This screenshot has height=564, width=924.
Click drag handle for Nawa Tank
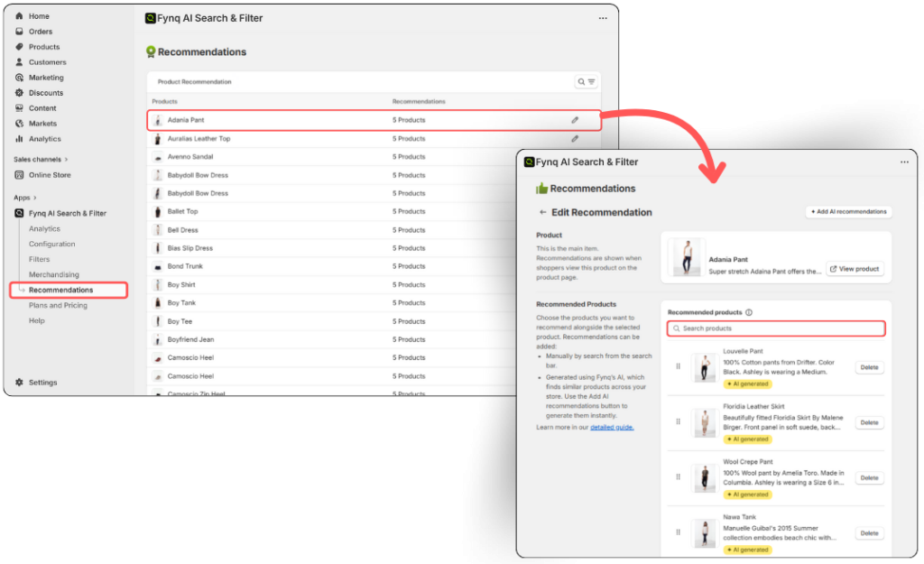click(x=679, y=532)
